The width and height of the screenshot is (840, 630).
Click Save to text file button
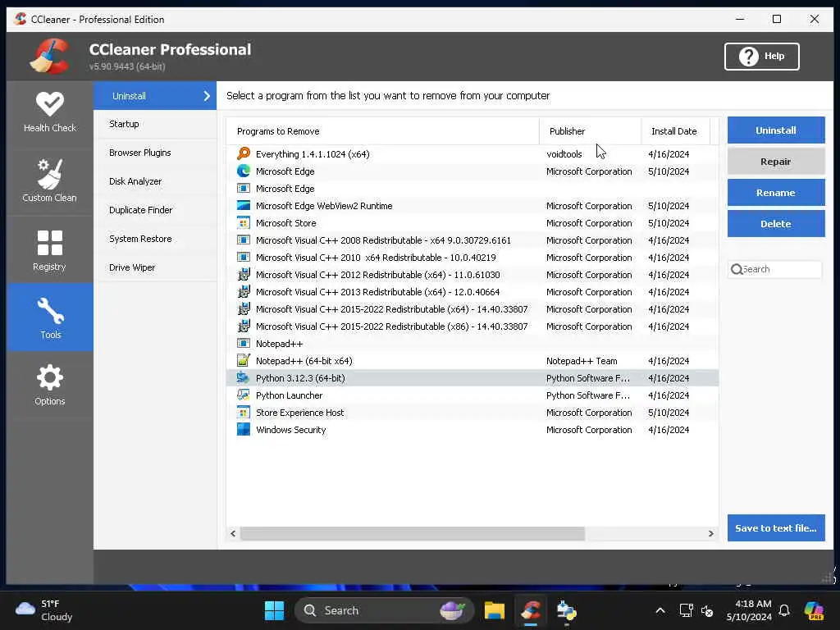pos(776,528)
